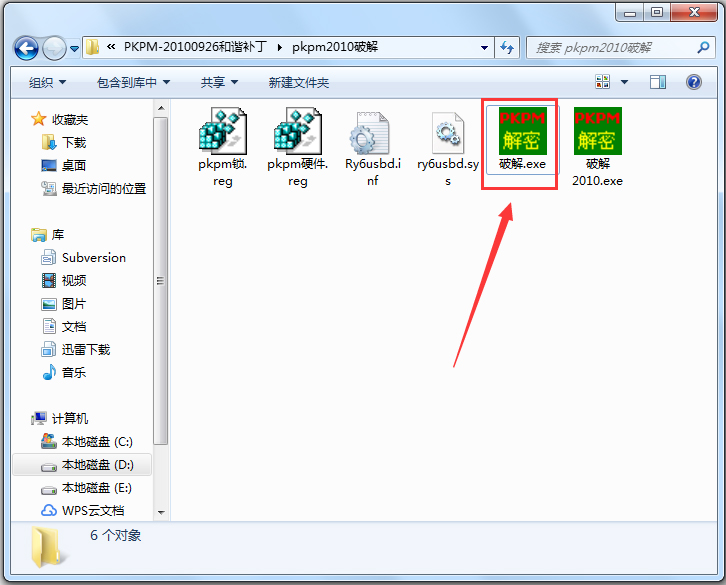The image size is (726, 585).
Task: Click the navigation pane scroll down arrow
Action: (161, 512)
